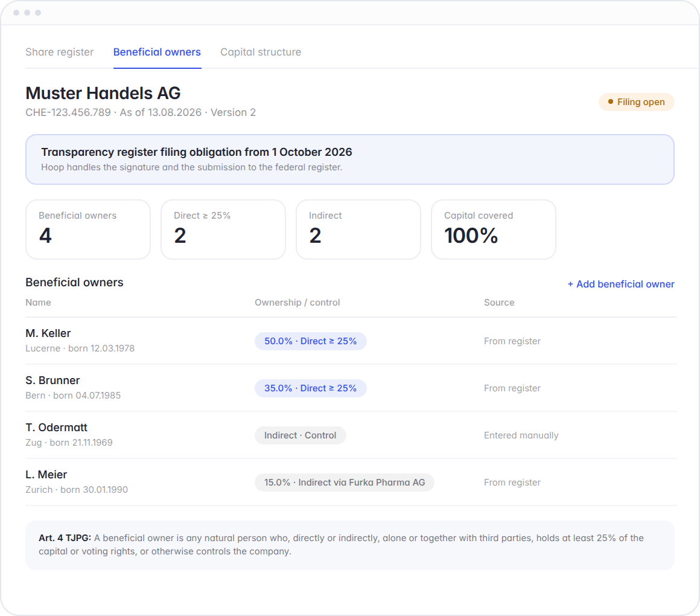The height and width of the screenshot is (616, 700).
Task: Select the Direct ≥ 25% stat card
Action: 223,229
